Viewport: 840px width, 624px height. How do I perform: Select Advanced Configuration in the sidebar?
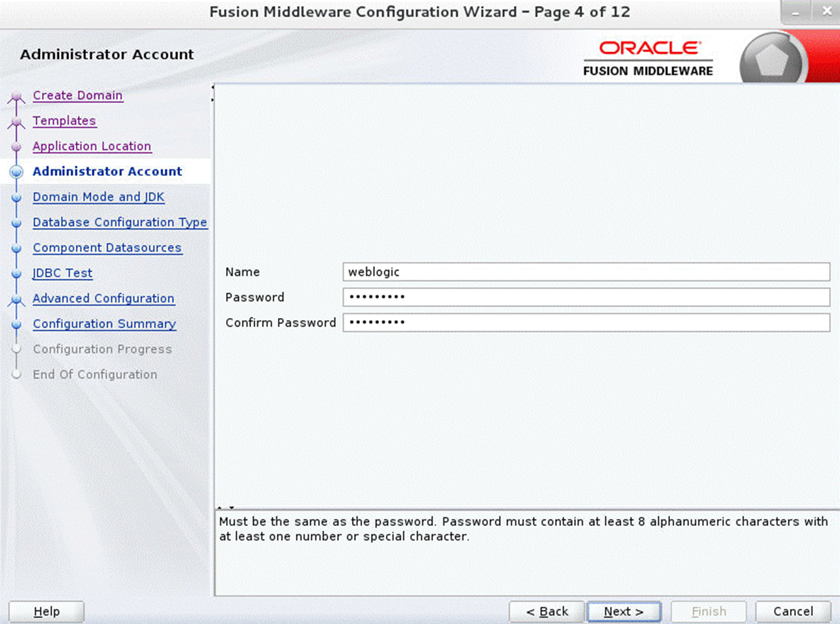(x=103, y=298)
